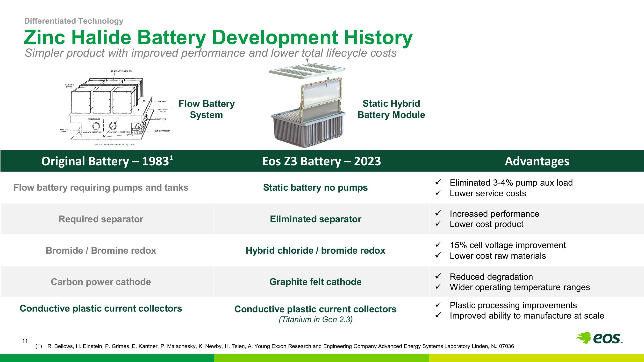Click the checkmark beside 'Wider operating temperature ranges'
644x362 pixels.
pos(438,286)
